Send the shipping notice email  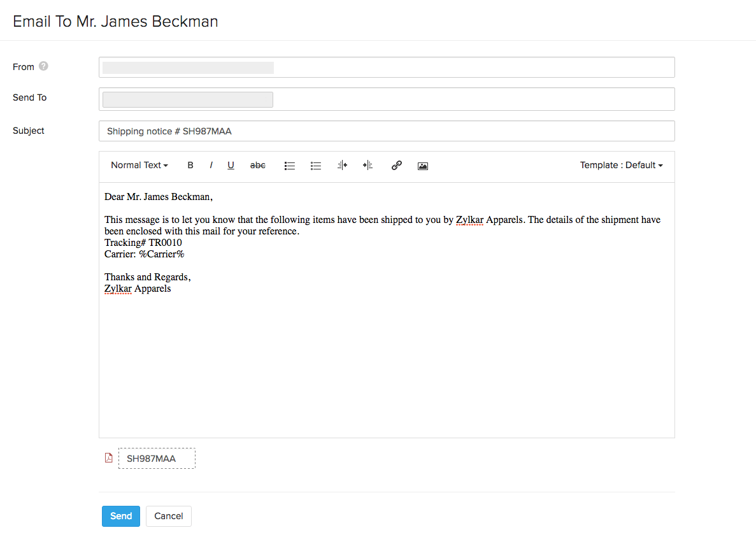120,516
